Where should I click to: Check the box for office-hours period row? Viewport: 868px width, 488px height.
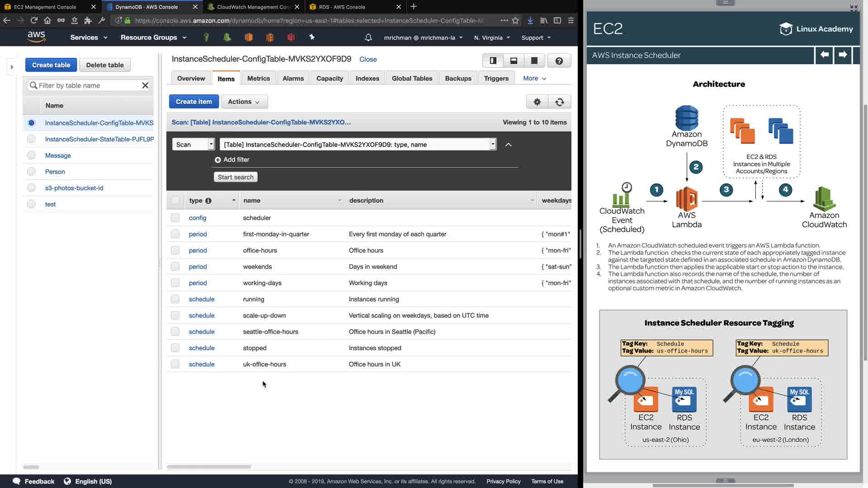[175, 250]
